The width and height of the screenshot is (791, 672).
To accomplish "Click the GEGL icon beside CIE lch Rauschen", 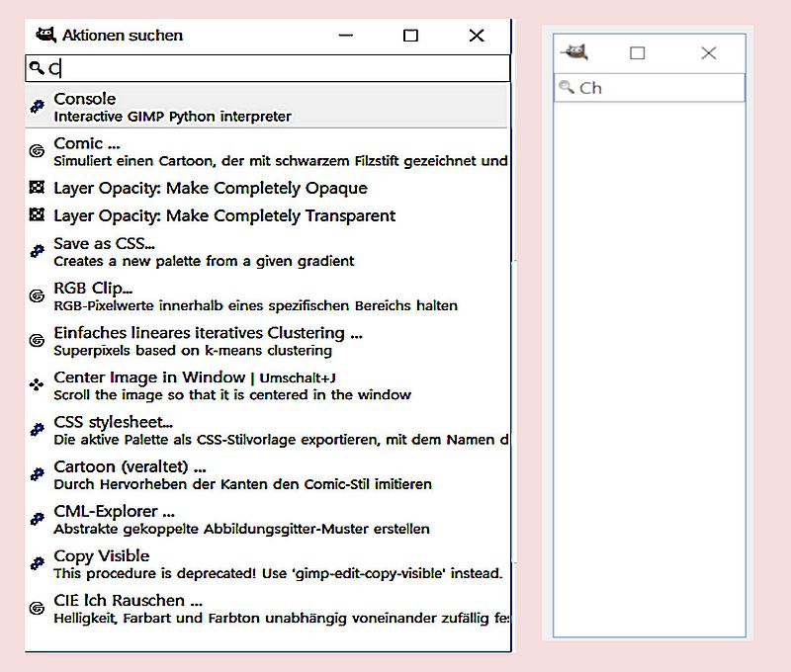I will tap(37, 608).
